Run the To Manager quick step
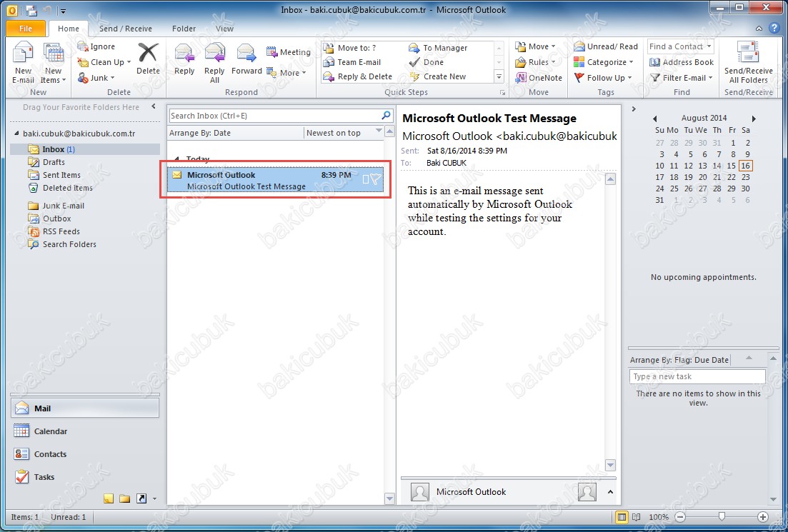The height and width of the screenshot is (532, 788). click(x=438, y=48)
